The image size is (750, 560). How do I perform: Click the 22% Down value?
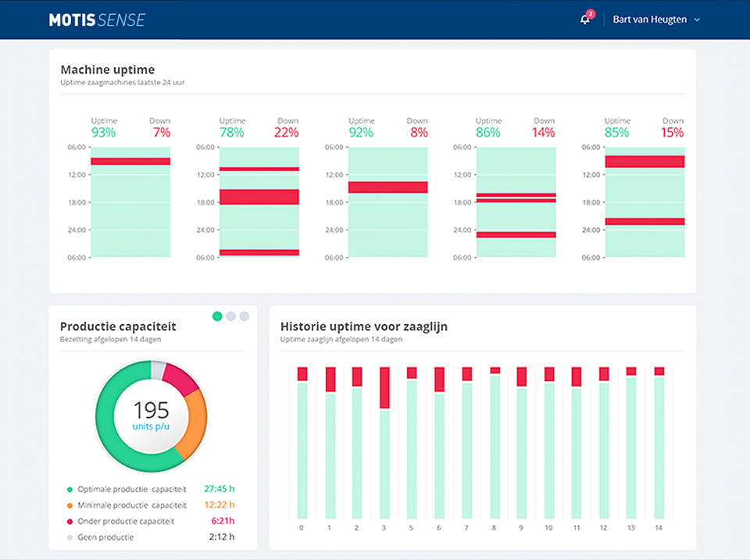tap(286, 133)
